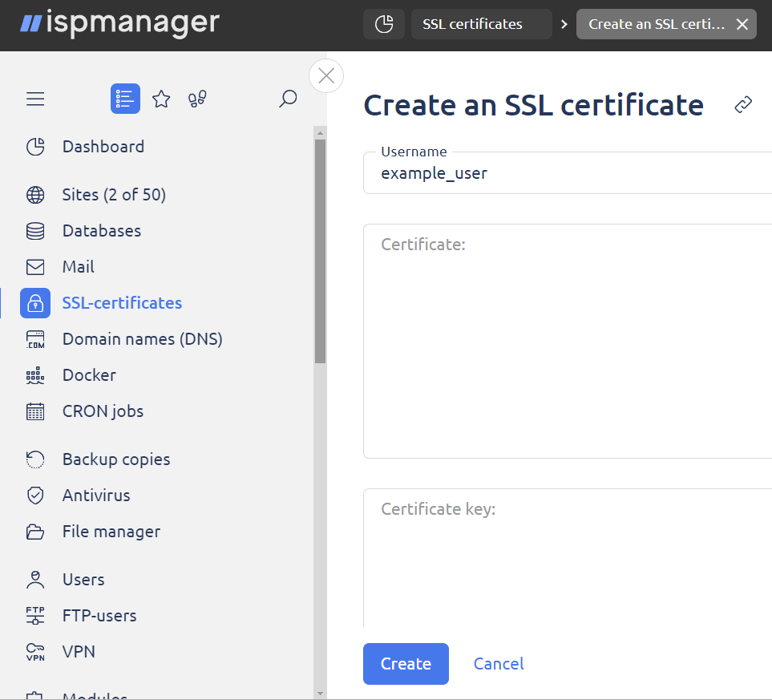Click the Databases cylinder icon

click(x=35, y=231)
